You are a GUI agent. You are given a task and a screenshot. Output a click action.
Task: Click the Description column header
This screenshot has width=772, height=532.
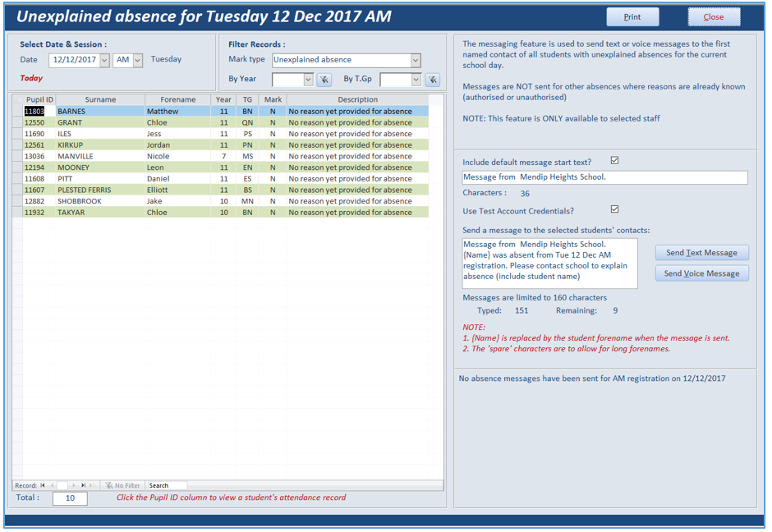(x=357, y=99)
